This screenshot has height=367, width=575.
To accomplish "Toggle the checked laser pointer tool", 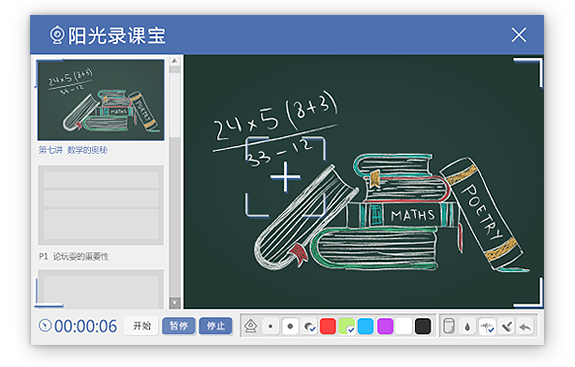I will point(487,326).
